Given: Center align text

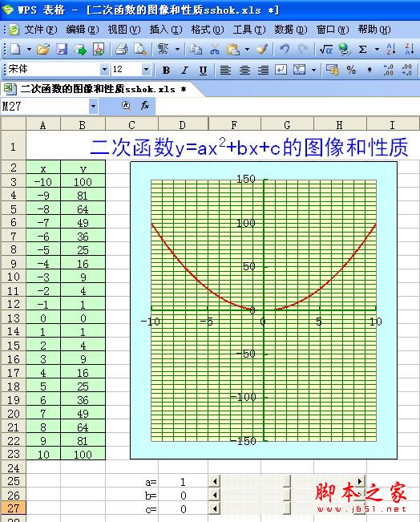Looking at the screenshot, I should coord(244,70).
